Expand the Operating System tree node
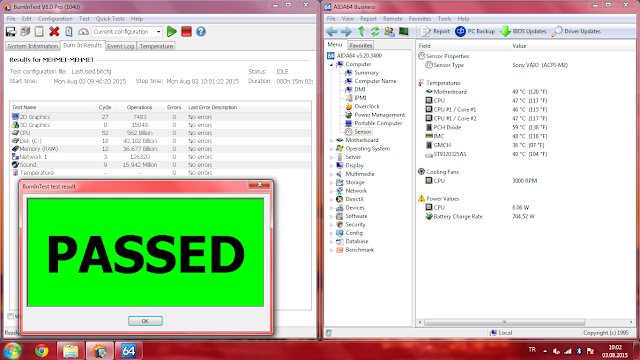This screenshot has height=360, width=640. [x=331, y=149]
